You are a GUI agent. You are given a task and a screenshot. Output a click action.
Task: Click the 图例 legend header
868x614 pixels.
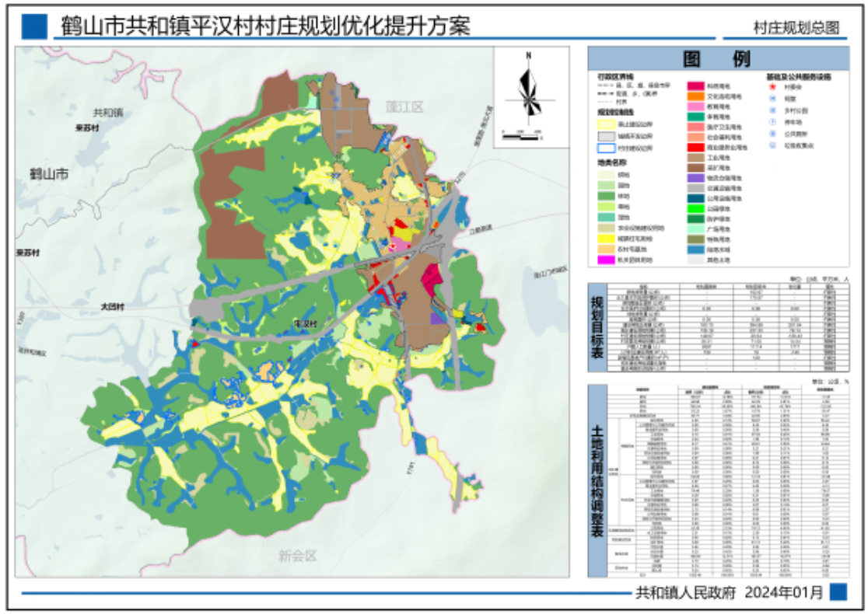tap(717, 59)
